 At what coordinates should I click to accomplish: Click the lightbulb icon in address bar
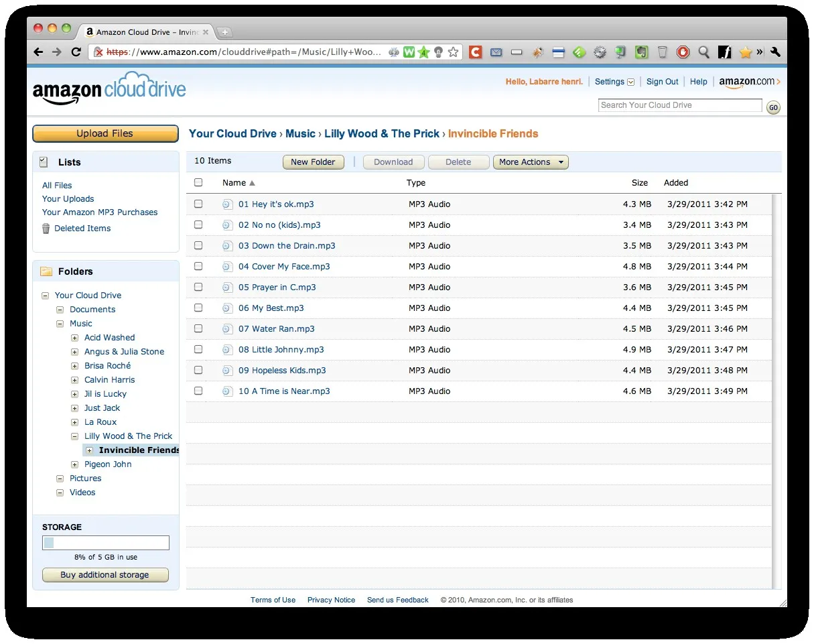[439, 52]
